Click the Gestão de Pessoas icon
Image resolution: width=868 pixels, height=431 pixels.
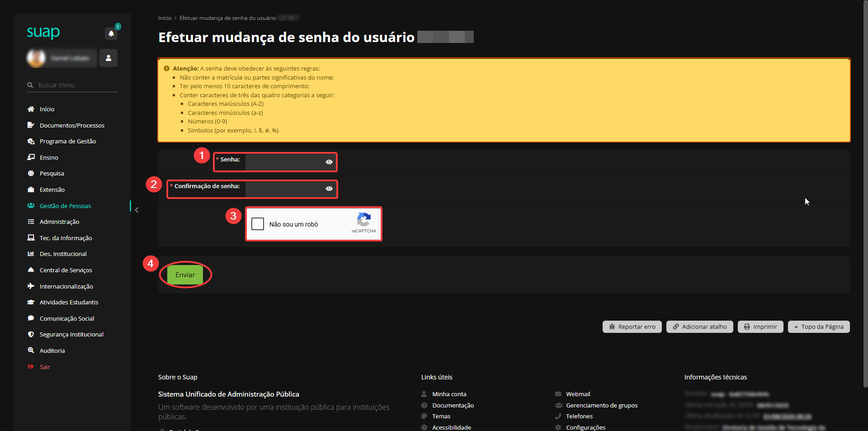pyautogui.click(x=31, y=206)
